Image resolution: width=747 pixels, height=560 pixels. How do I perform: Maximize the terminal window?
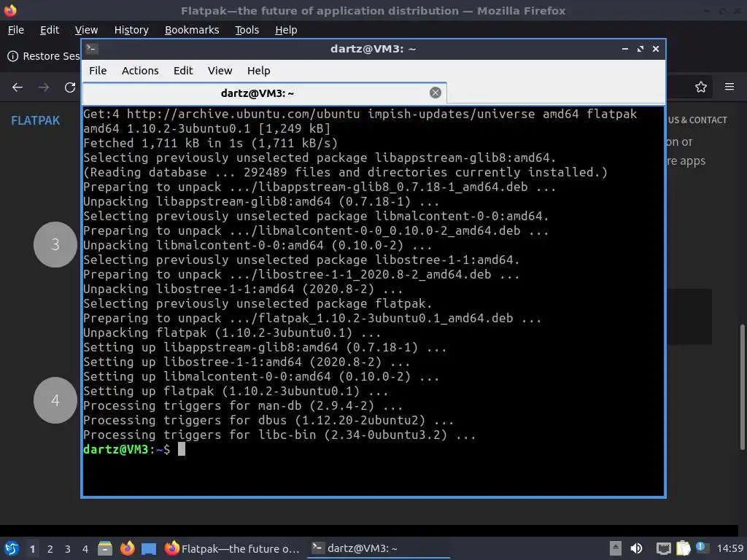click(640, 49)
